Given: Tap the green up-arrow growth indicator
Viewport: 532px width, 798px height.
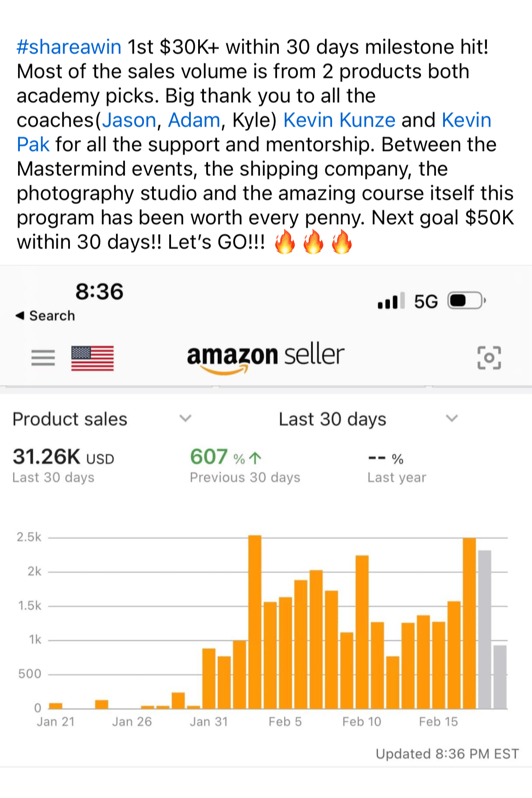Looking at the screenshot, I should tap(255, 458).
